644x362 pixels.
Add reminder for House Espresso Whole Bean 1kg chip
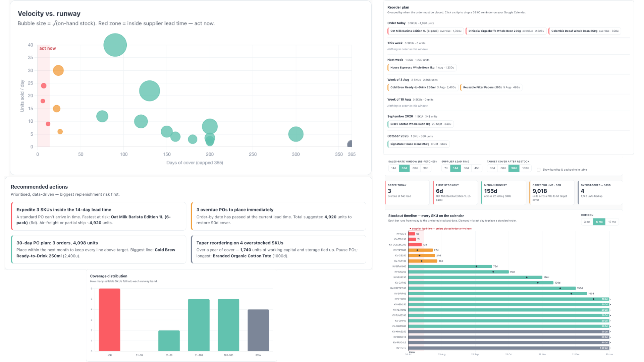422,68
